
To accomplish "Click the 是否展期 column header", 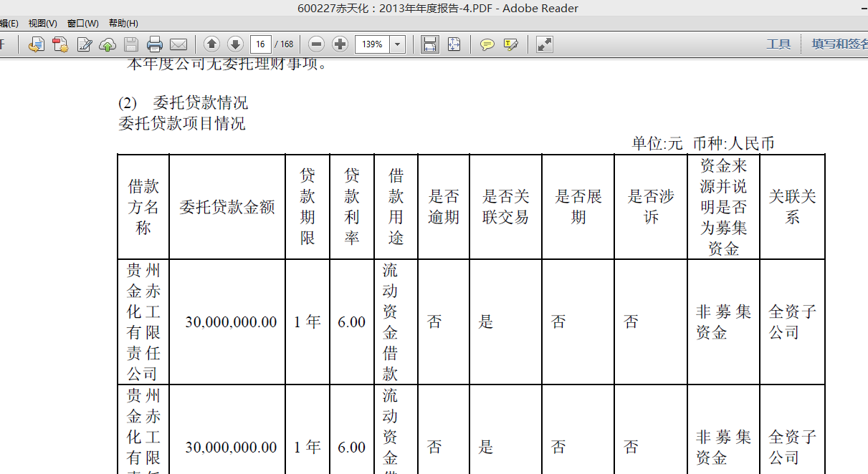I will [x=578, y=207].
